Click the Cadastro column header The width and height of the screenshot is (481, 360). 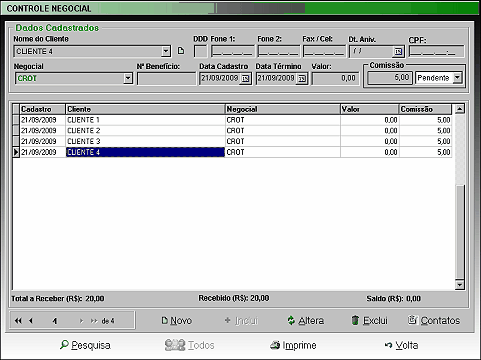click(42, 109)
